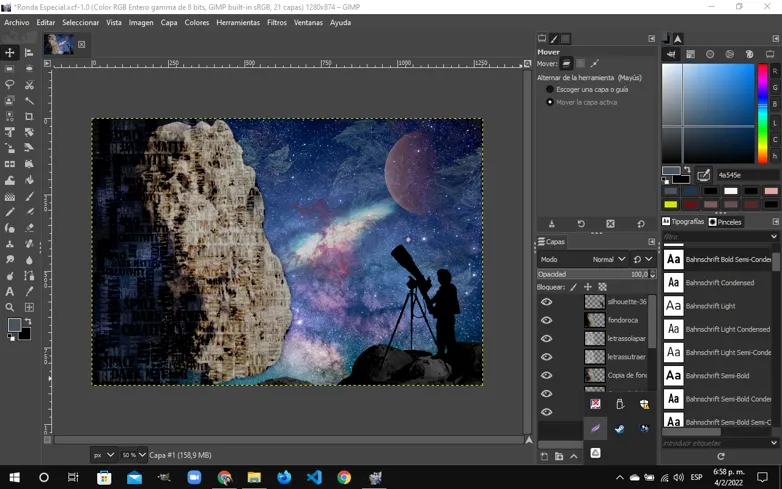Choose the color Wheel selector tab
The height and width of the screenshot is (489, 782).
coord(730,54)
